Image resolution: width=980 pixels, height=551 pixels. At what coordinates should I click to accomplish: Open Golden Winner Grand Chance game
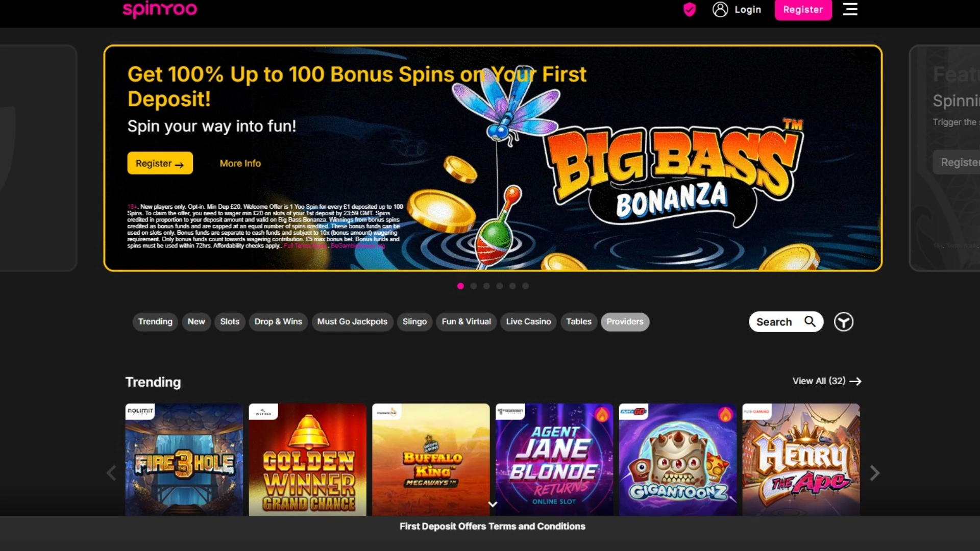coord(308,460)
